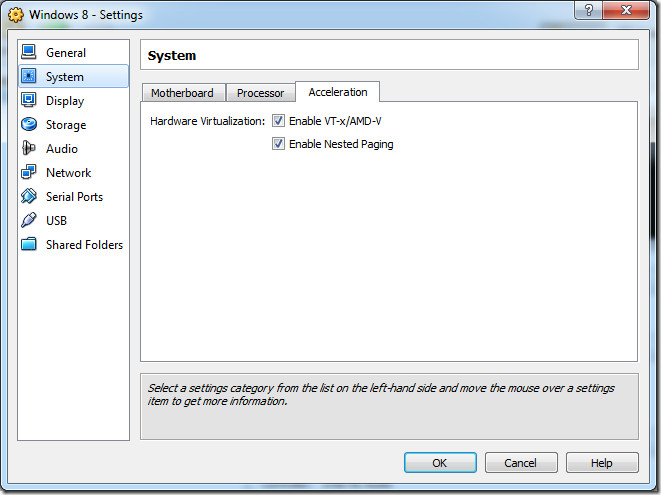Click the Network computers icon
The width and height of the screenshot is (661, 495).
point(29,172)
